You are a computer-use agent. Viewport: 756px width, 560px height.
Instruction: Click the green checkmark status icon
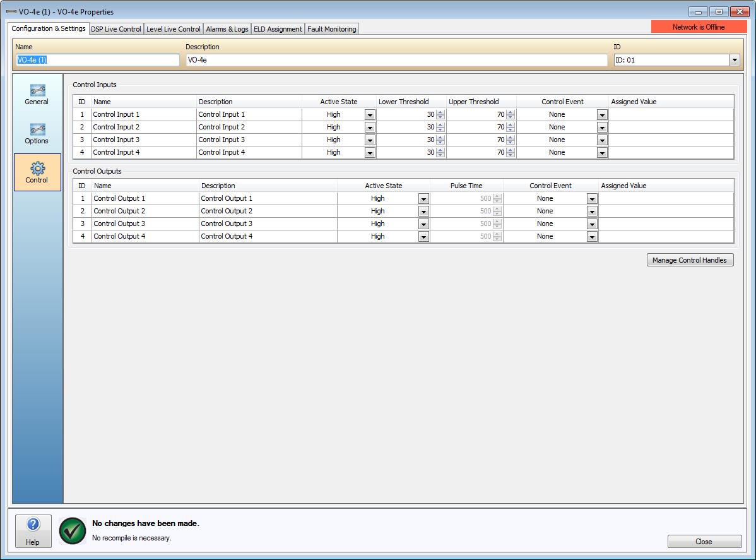pos(73,530)
